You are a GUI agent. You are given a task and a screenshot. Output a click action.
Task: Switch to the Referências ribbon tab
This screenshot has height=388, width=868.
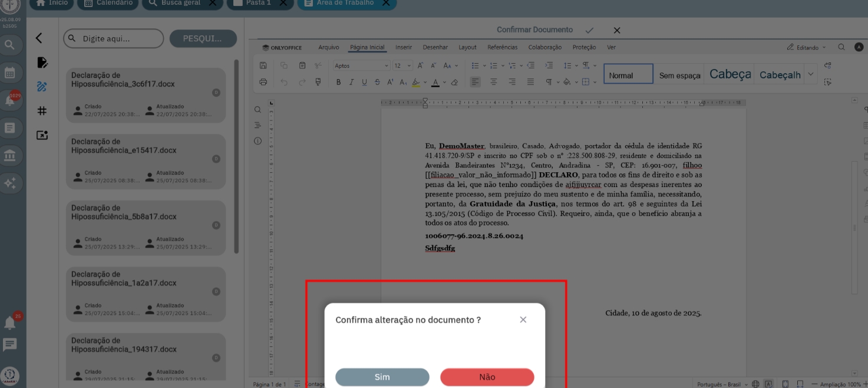click(502, 47)
